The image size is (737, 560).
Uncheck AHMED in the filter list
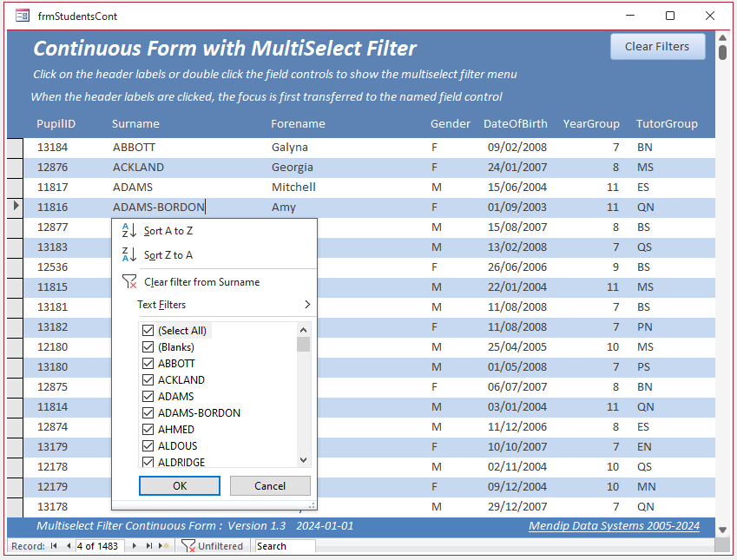[148, 429]
